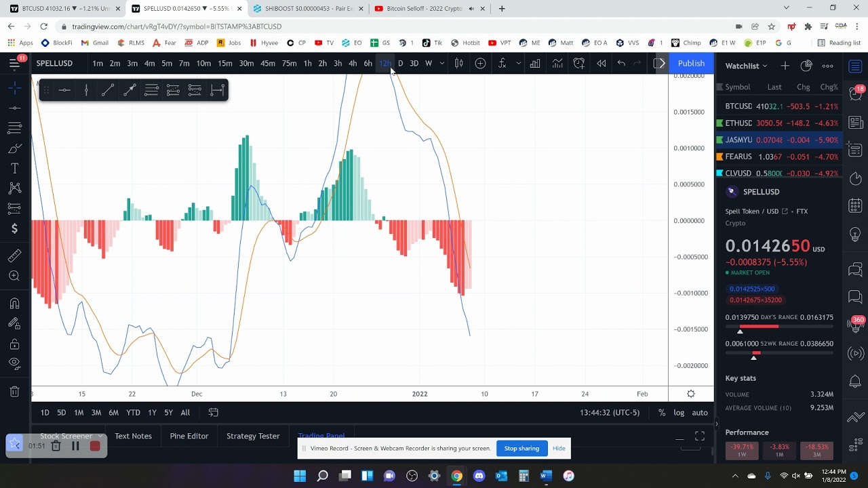Open the Fibonacci tools in left sidebar
Screen dimensions: 868x488
click(15, 128)
